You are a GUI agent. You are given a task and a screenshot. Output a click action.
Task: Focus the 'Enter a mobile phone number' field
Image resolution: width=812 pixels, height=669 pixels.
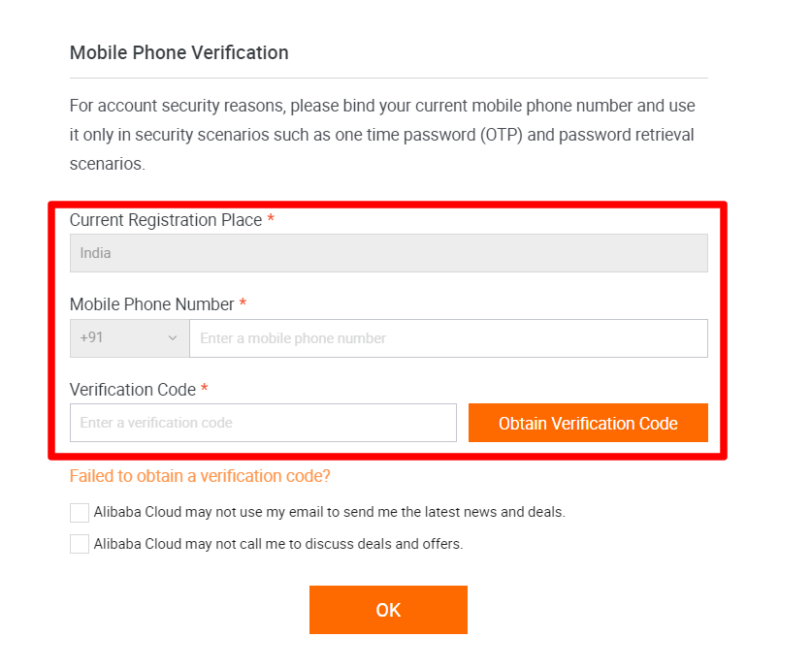coord(448,338)
